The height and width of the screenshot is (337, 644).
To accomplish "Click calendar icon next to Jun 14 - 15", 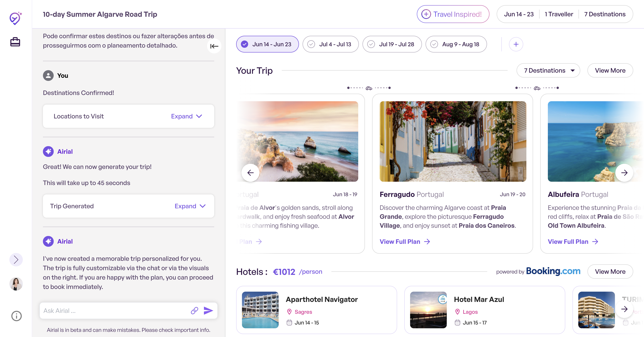I will 289,322.
